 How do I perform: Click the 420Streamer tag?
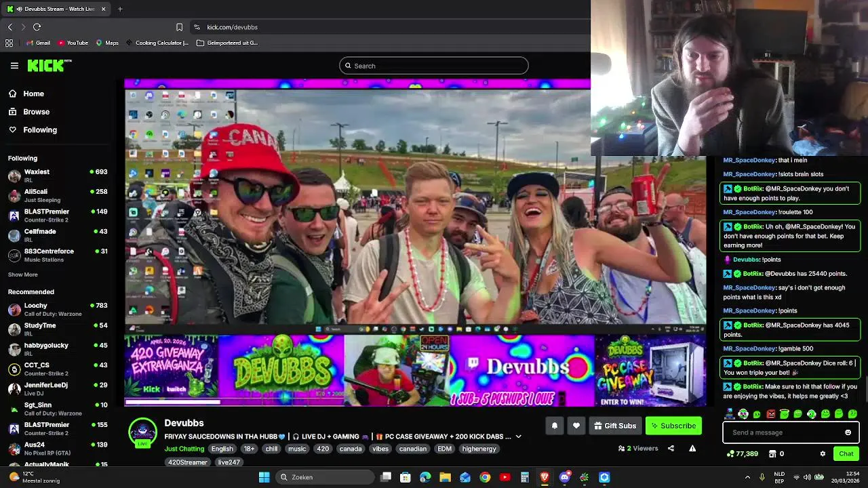tap(188, 462)
